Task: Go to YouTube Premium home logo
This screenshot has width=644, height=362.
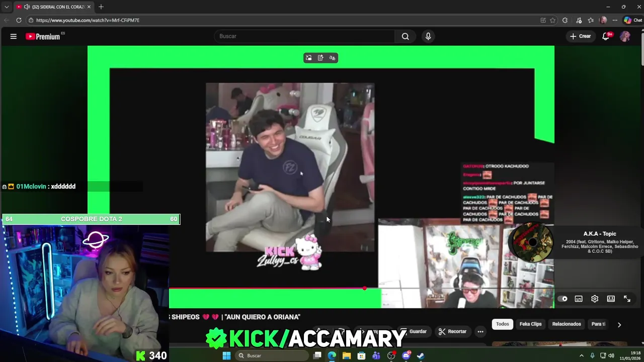Action: [43, 36]
